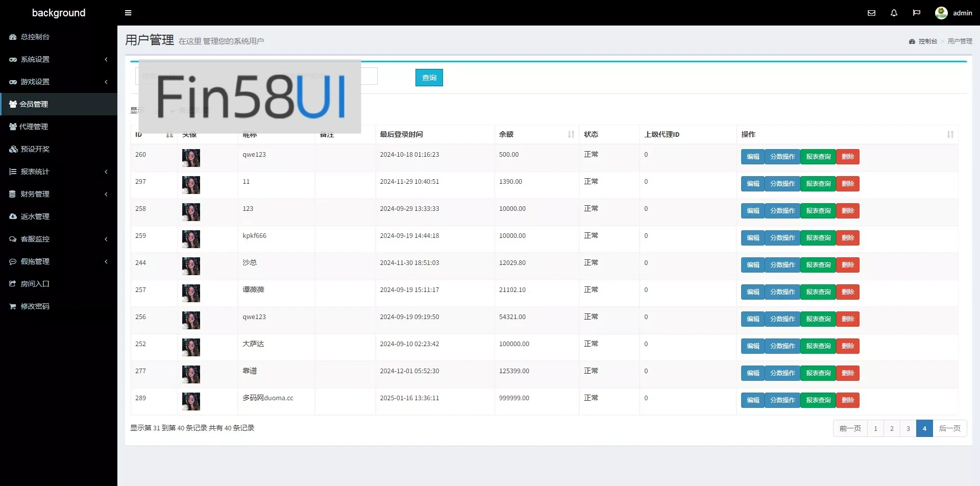Expand the 游戏设置 sidebar menu
The width and height of the screenshot is (980, 486).
[58, 82]
